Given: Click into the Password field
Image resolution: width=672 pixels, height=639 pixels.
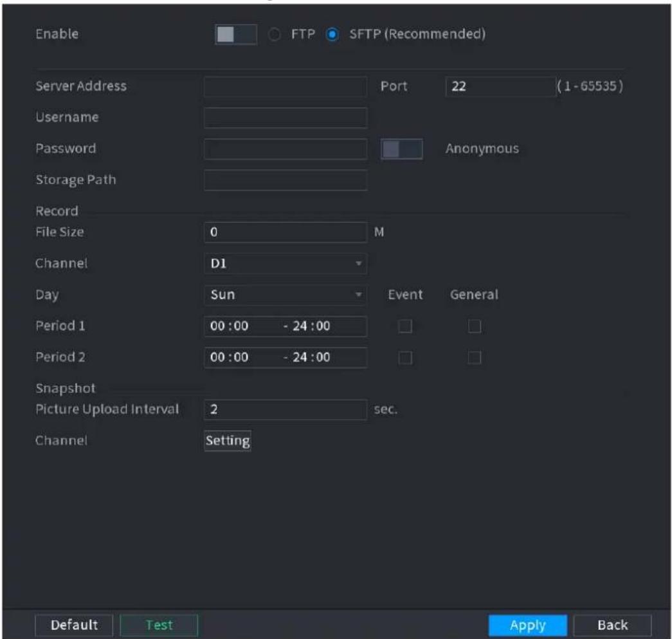Looking at the screenshot, I should pos(286,149).
